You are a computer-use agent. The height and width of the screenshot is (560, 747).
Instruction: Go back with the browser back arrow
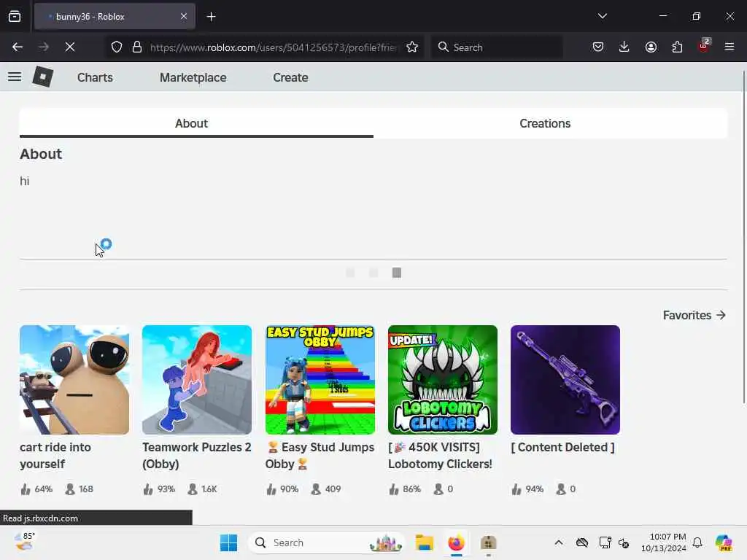point(18,47)
